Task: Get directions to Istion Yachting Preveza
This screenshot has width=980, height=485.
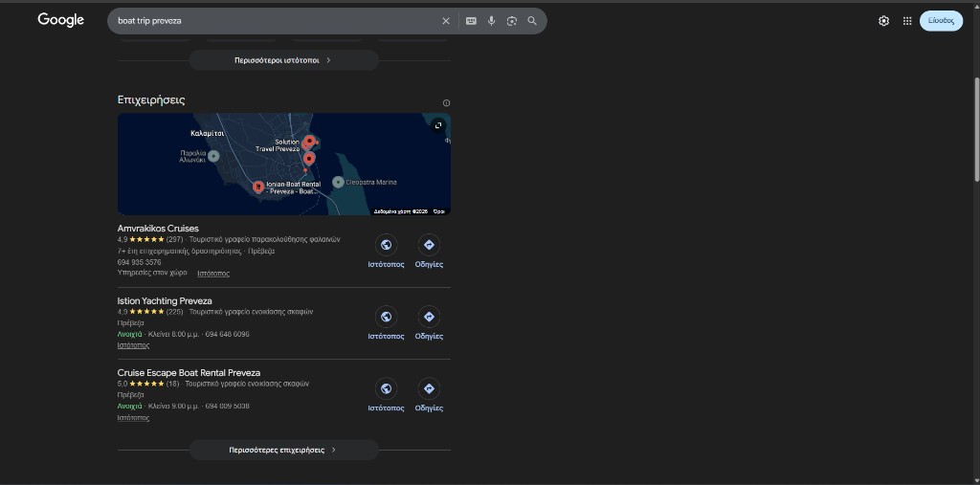Action: pos(429,317)
